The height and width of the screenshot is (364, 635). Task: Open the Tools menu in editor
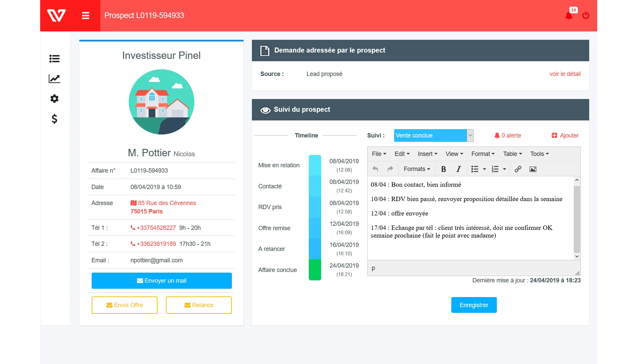tap(539, 154)
